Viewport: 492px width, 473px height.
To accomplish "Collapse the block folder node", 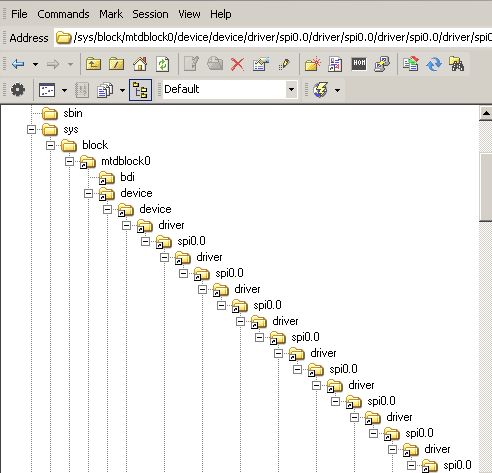I will pyautogui.click(x=50, y=145).
